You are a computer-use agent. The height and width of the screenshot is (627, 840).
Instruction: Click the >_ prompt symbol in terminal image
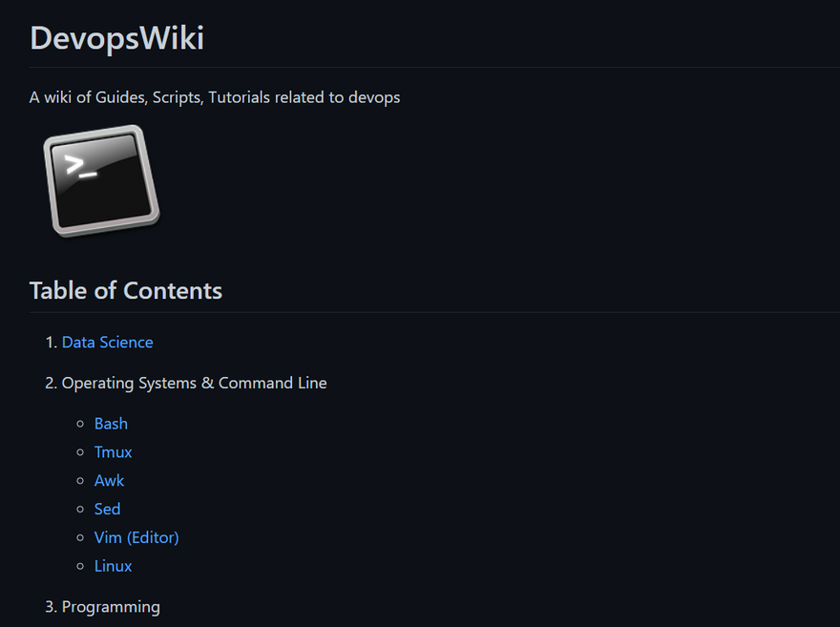(80, 166)
